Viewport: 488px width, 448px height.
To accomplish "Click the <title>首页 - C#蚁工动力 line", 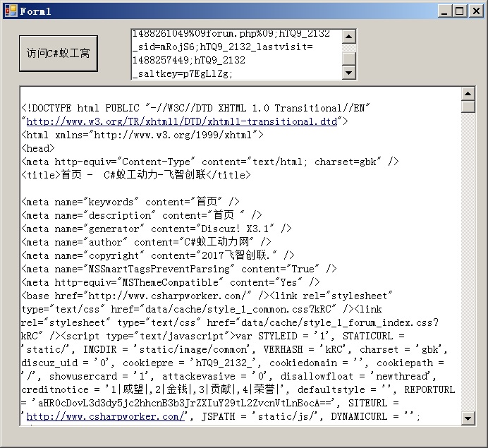I will [x=136, y=175].
